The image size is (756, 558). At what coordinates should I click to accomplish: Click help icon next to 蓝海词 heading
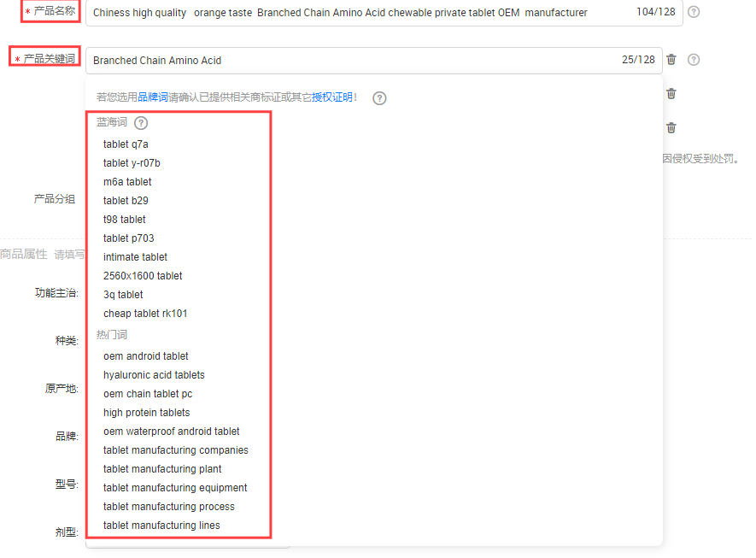141,123
